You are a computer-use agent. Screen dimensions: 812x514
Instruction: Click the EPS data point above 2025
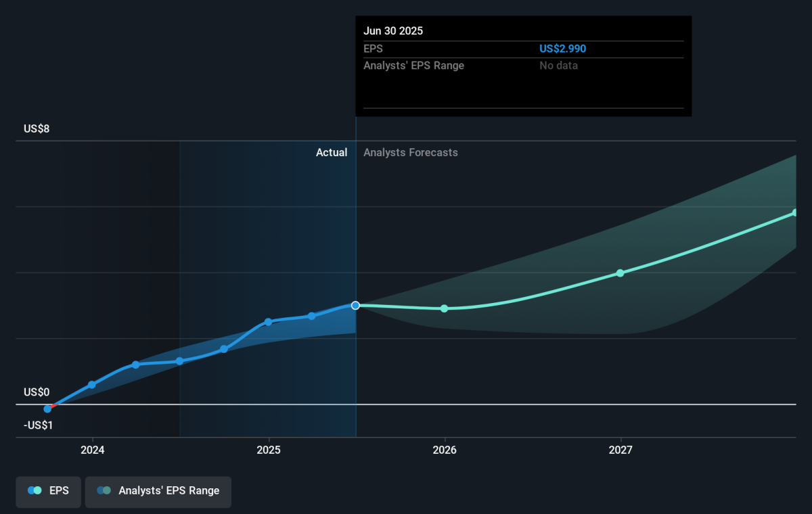pyautogui.click(x=268, y=322)
